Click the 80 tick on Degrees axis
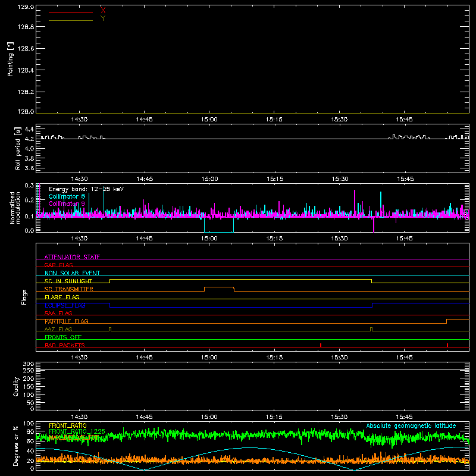Screen dimensions: 476x476 (30, 431)
